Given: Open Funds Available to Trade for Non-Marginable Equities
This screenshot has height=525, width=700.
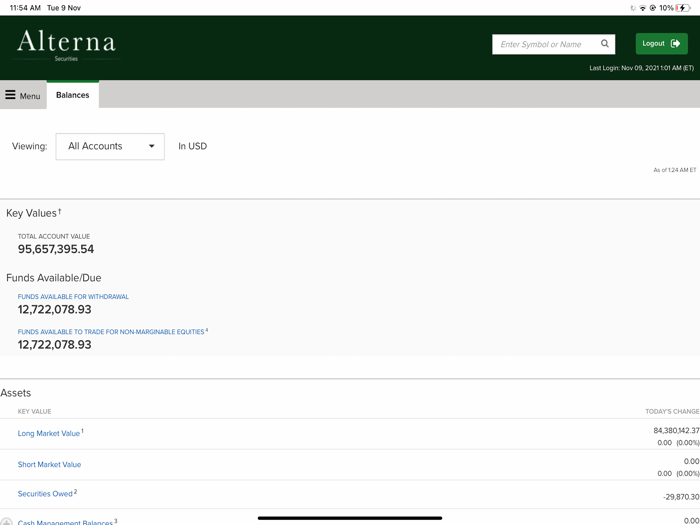Looking at the screenshot, I should [111, 332].
